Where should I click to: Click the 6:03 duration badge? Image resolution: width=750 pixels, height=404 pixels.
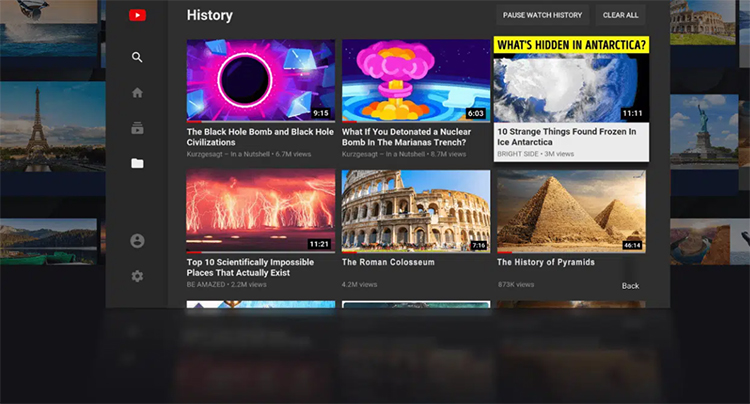click(x=475, y=113)
